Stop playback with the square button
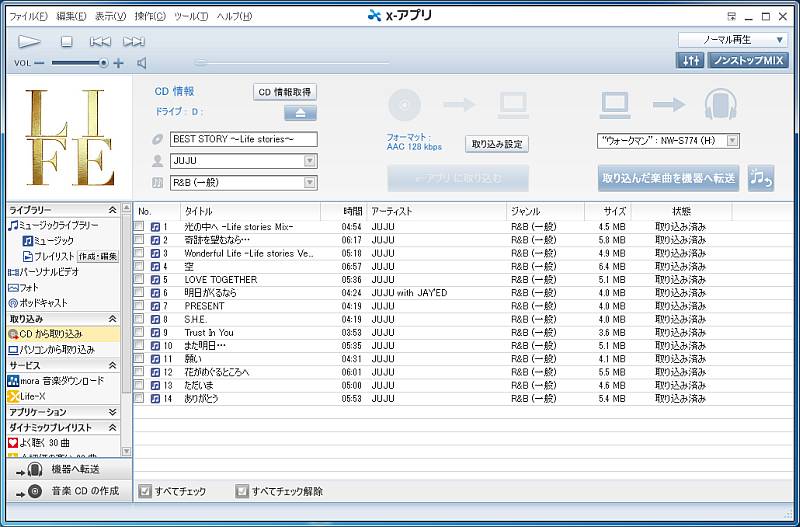This screenshot has width=800, height=527. pyautogui.click(x=67, y=42)
